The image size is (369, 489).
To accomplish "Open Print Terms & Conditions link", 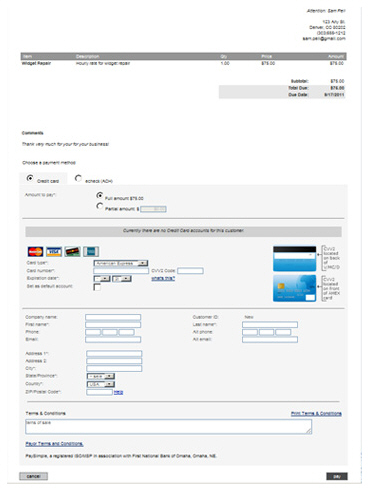I will click(316, 414).
